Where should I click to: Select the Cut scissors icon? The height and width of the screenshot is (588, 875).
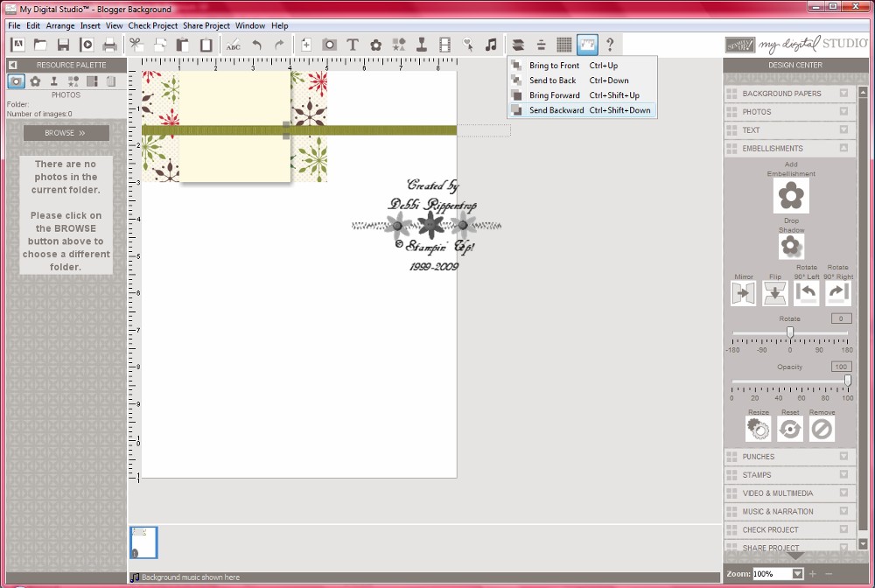coord(136,45)
